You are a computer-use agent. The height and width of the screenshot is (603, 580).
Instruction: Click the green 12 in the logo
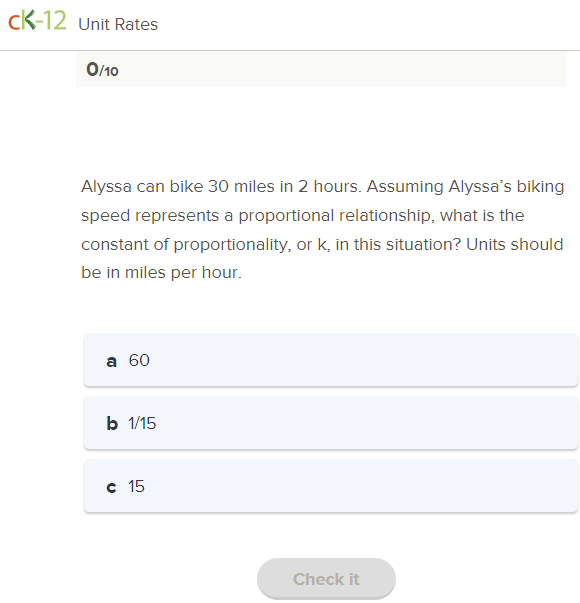55,20
